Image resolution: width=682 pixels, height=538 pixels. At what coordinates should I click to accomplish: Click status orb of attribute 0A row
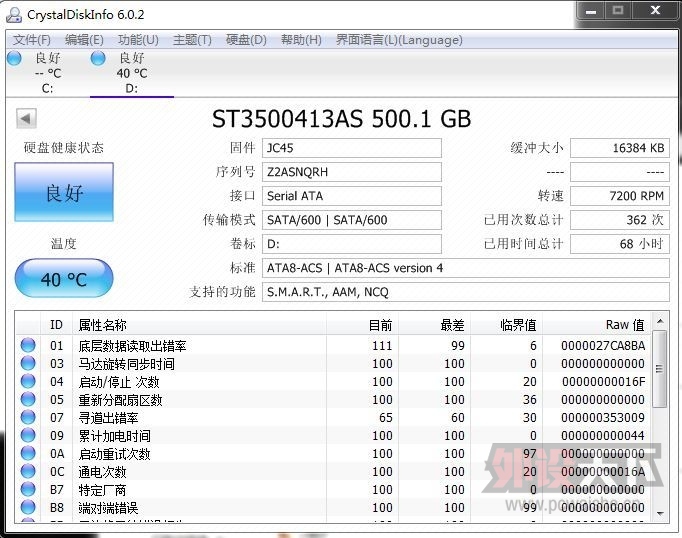(x=28, y=453)
